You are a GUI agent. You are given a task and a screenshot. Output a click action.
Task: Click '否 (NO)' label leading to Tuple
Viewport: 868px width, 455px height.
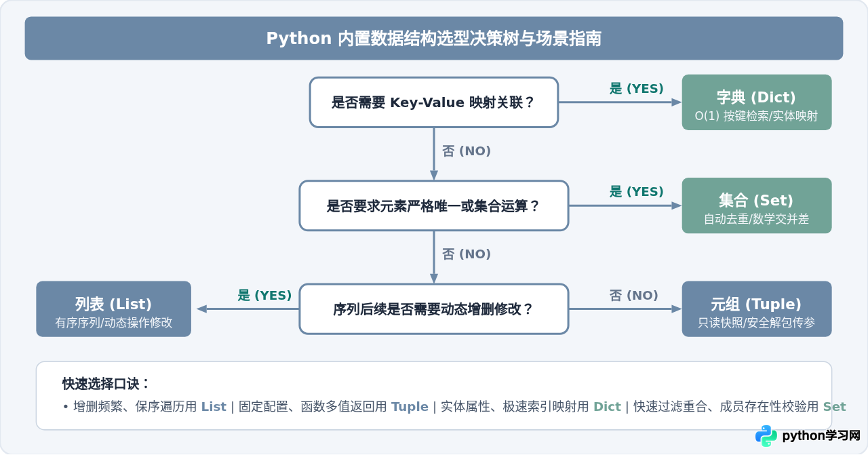point(634,295)
